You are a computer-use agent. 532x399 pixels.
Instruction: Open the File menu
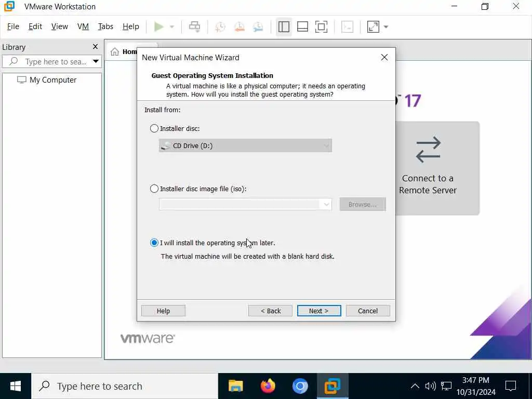click(x=13, y=26)
